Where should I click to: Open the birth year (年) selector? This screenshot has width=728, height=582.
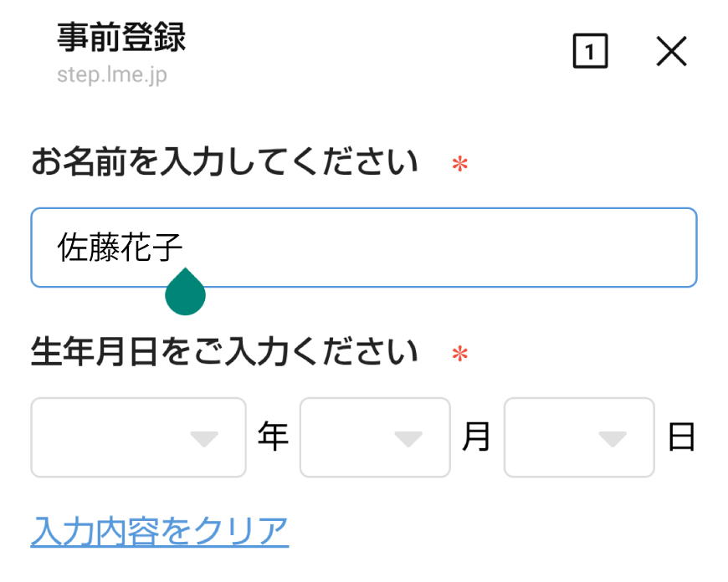click(x=138, y=436)
